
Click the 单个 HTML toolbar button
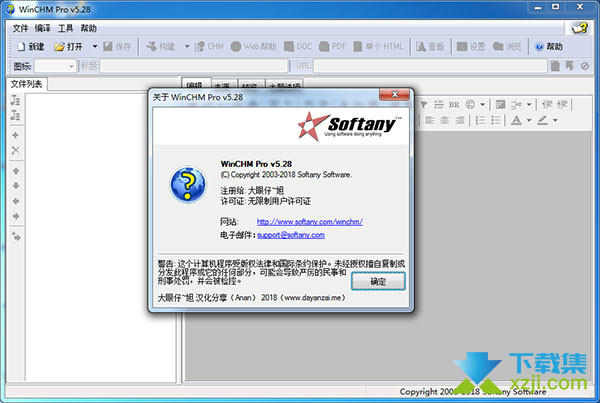pos(378,47)
